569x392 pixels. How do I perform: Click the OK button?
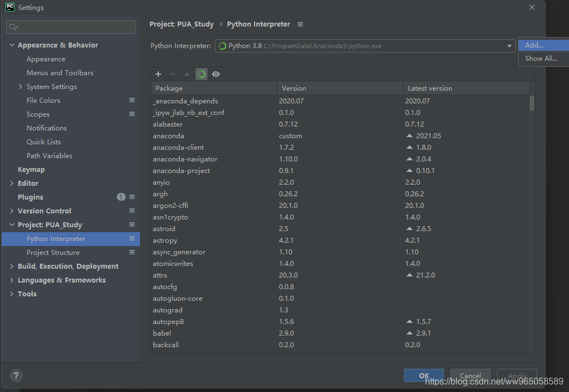[424, 375]
